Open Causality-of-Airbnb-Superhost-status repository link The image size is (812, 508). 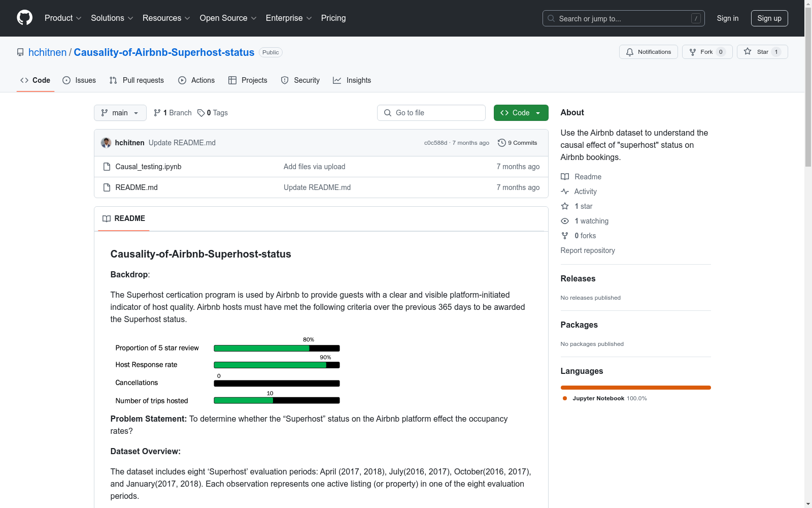(x=164, y=52)
